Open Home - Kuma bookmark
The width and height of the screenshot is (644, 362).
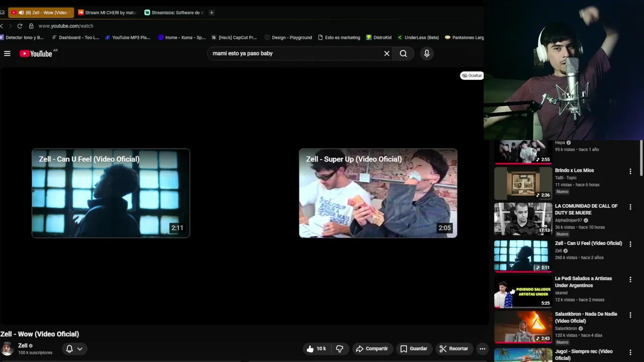click(x=182, y=37)
